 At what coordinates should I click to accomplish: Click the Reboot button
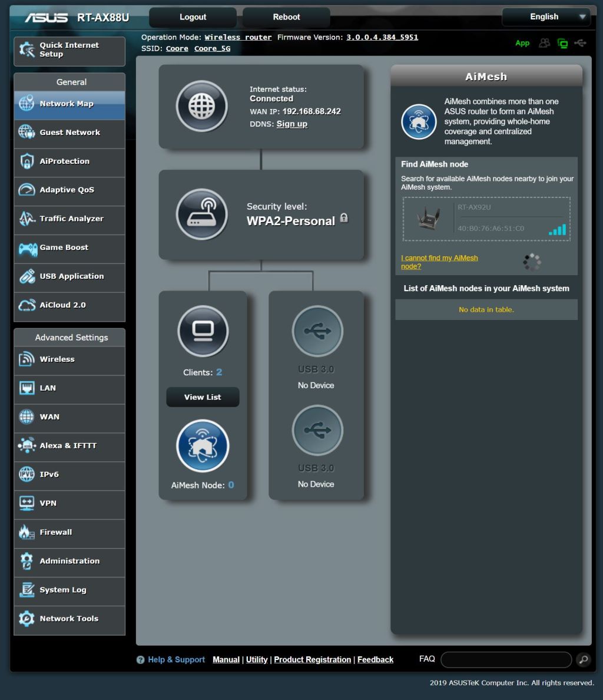286,17
